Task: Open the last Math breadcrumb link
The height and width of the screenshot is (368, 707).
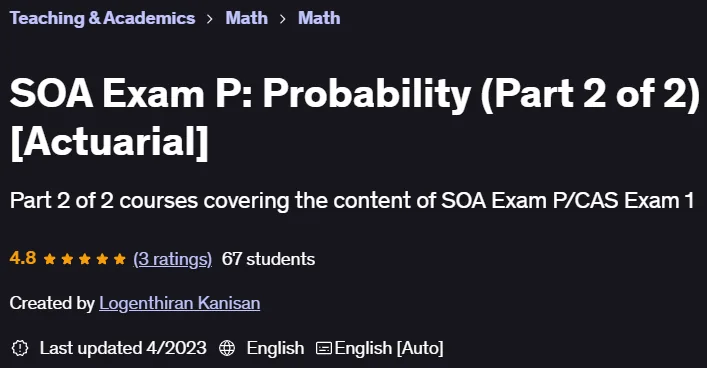Action: click(x=319, y=18)
